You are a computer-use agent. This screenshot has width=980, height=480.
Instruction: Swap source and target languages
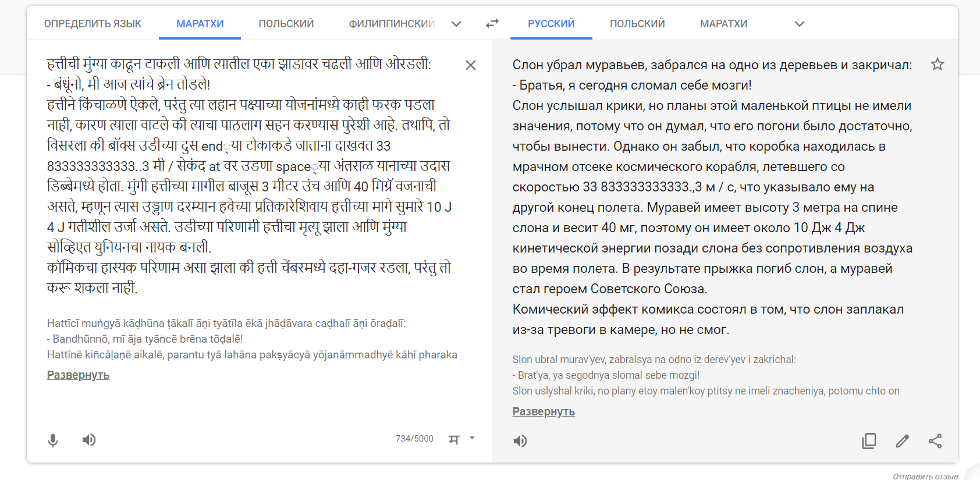(492, 23)
